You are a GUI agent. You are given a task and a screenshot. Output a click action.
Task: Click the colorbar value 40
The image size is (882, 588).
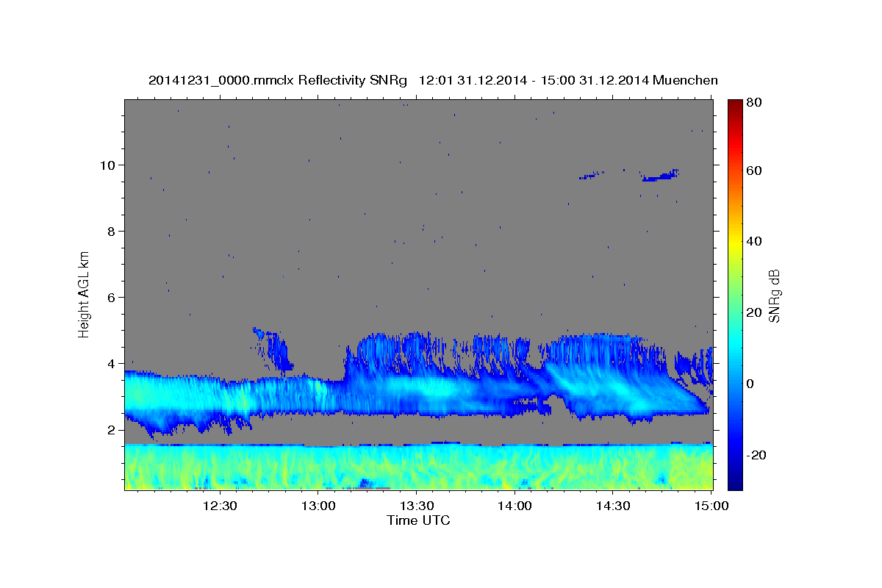tap(753, 242)
